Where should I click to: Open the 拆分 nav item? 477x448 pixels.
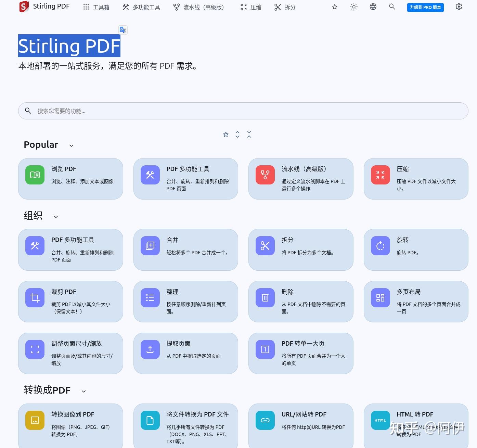click(x=285, y=7)
